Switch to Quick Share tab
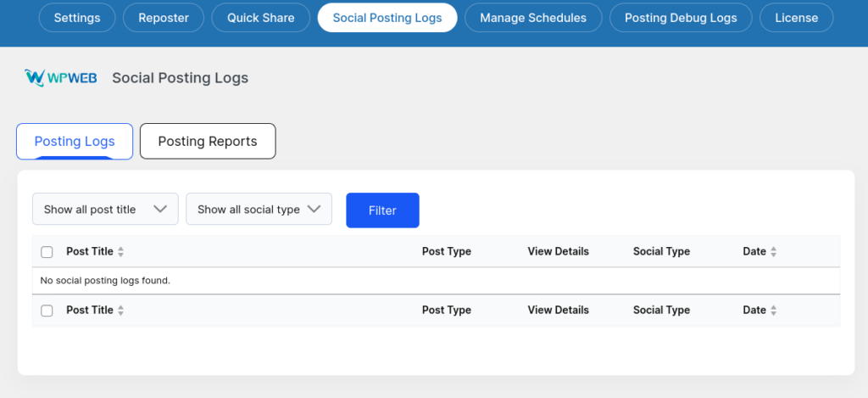Viewport: 868px width, 398px height. [x=261, y=18]
